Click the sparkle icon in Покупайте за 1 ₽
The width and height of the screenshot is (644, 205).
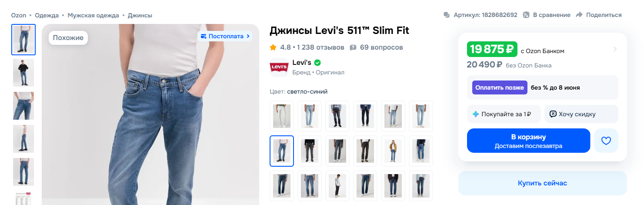475,114
